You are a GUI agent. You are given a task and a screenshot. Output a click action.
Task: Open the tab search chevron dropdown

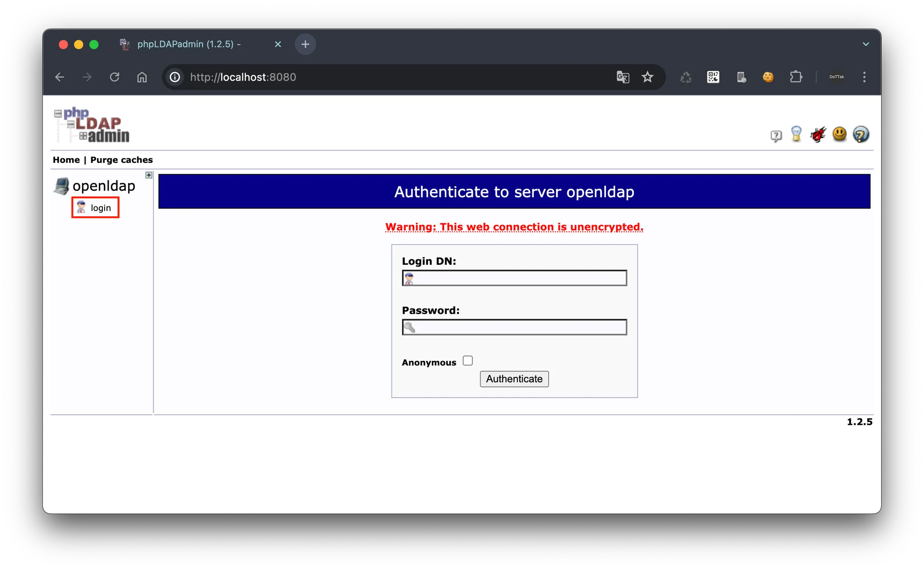(865, 44)
